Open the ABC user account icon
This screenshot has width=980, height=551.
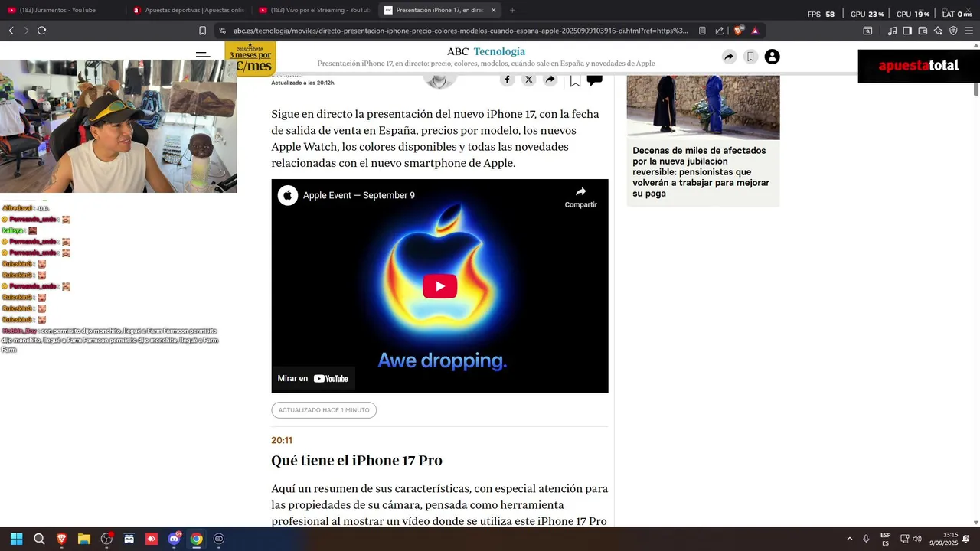(x=772, y=57)
